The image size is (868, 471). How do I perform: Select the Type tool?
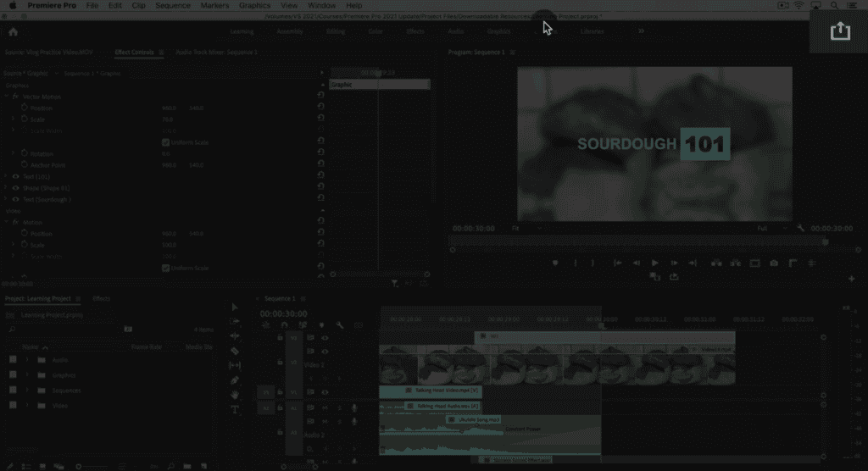235,409
